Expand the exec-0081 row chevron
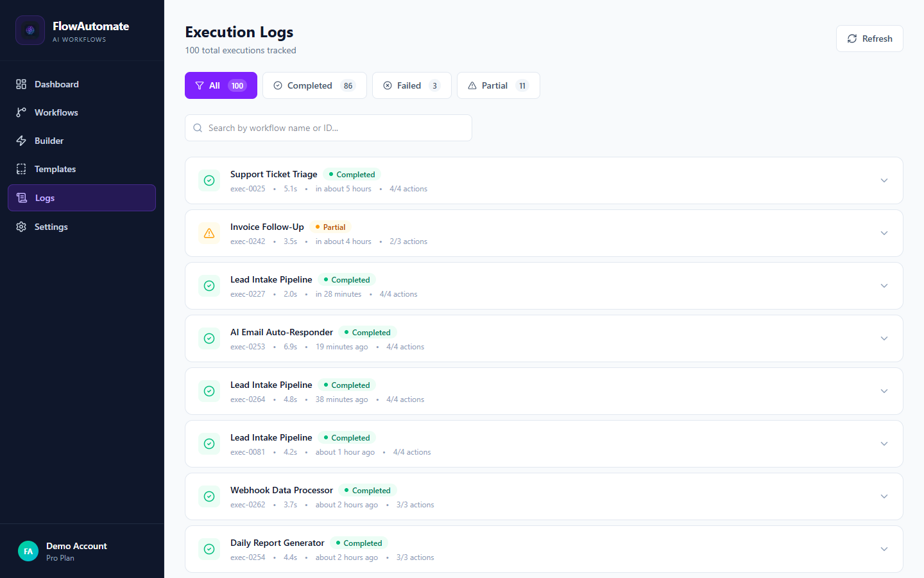Viewport: 924px width, 578px height. click(884, 444)
